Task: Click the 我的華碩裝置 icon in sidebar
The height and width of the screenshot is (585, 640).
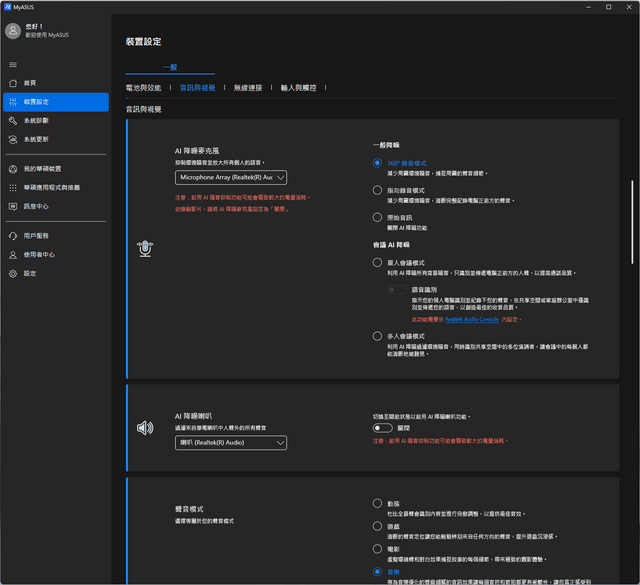Action: (x=13, y=169)
